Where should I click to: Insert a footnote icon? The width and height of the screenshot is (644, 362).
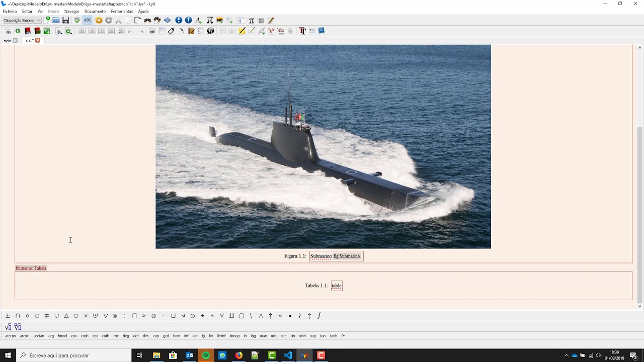coord(222,31)
